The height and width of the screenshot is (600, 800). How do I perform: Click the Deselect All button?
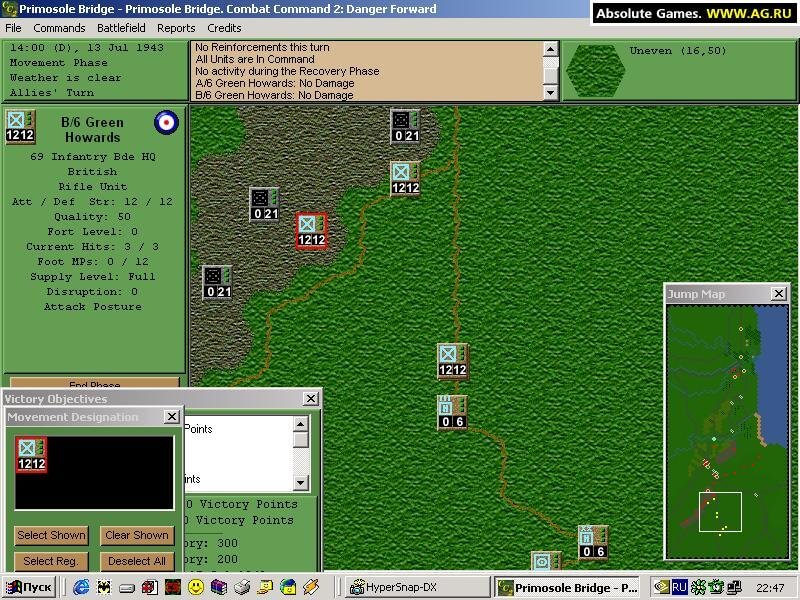137,561
